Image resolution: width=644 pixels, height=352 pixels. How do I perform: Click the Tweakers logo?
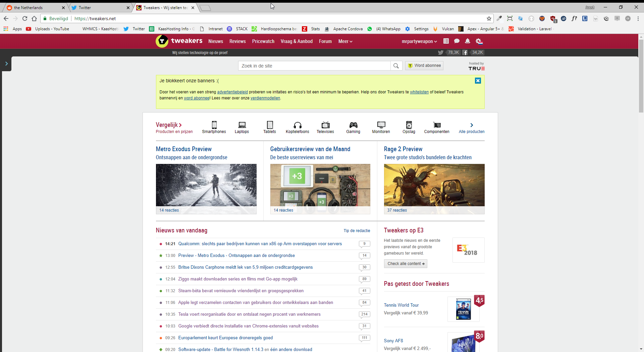pos(179,41)
